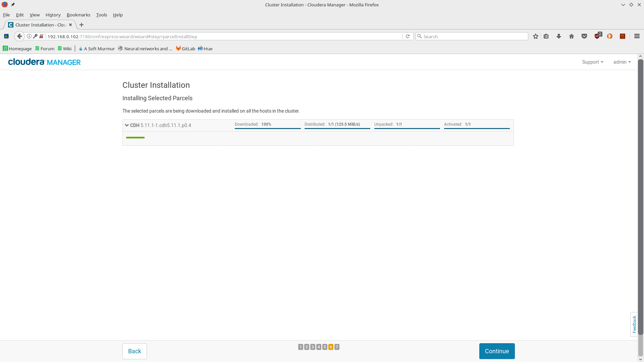This screenshot has height=362, width=644.
Task: Open the Firefox hamburger menu
Action: pyautogui.click(x=637, y=36)
